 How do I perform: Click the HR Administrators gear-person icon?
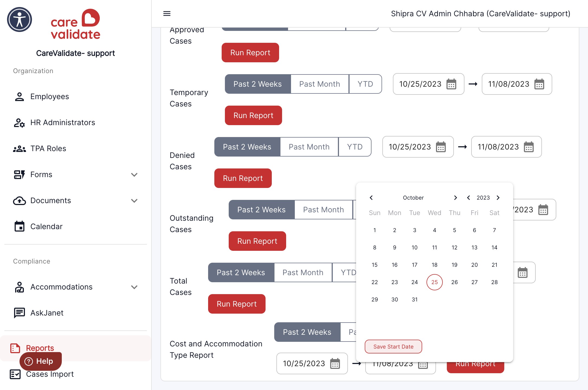pos(19,123)
